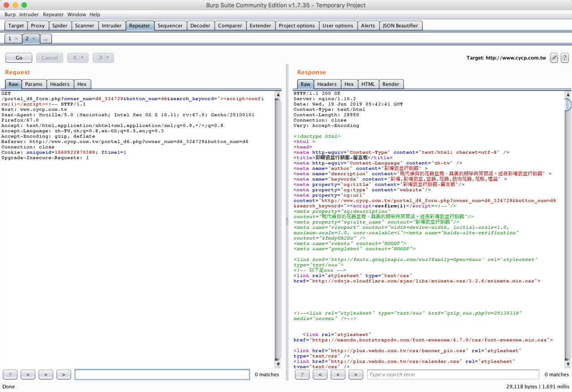This screenshot has width=572, height=392.
Task: Click the '29,118 bytes | 1,691 millis' status
Action: point(538,387)
